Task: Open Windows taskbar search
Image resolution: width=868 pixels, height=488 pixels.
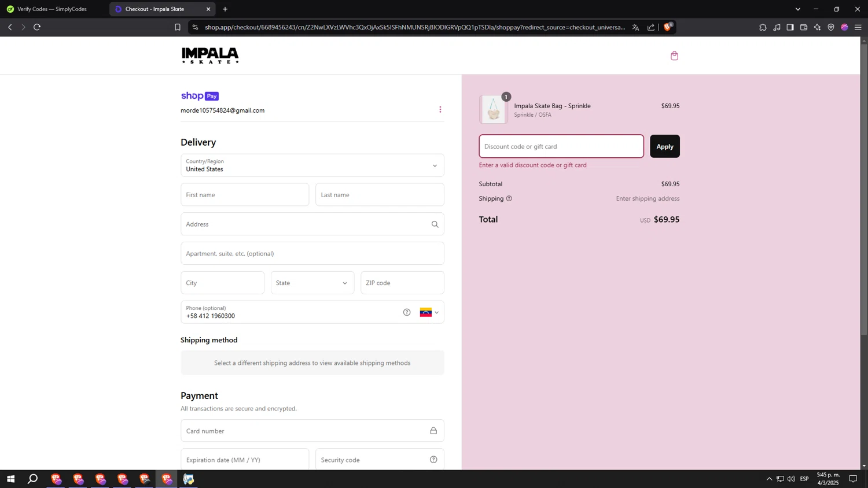Action: tap(33, 479)
